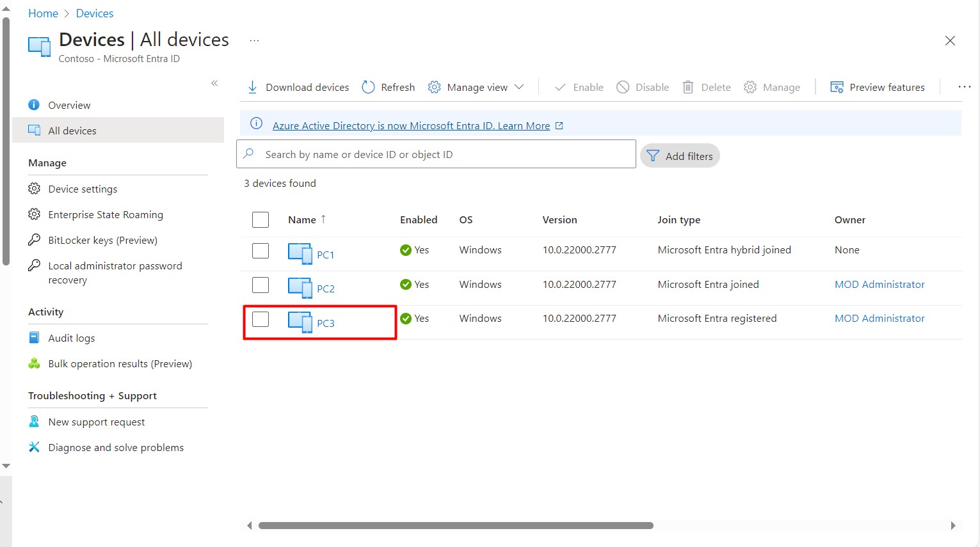Click the Microsoft Entra hybrid joined cell
Viewport: 980px width, 547px height.
pos(724,250)
